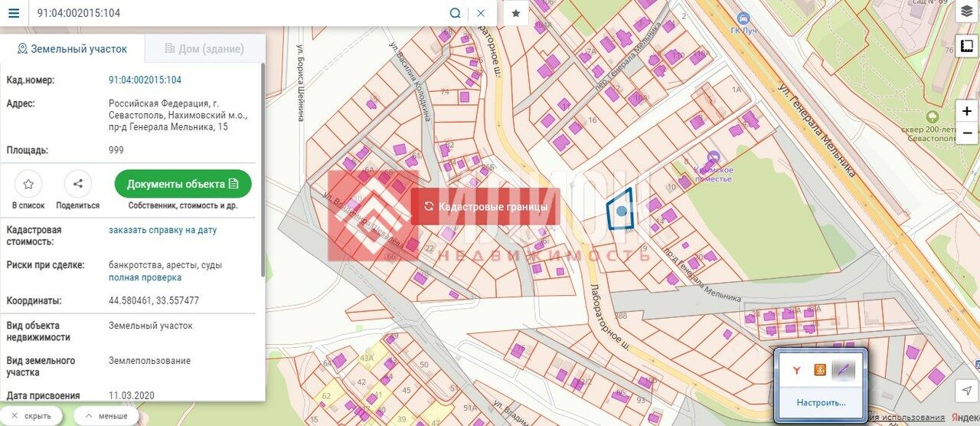Select the Земельный участок tab

point(72,49)
